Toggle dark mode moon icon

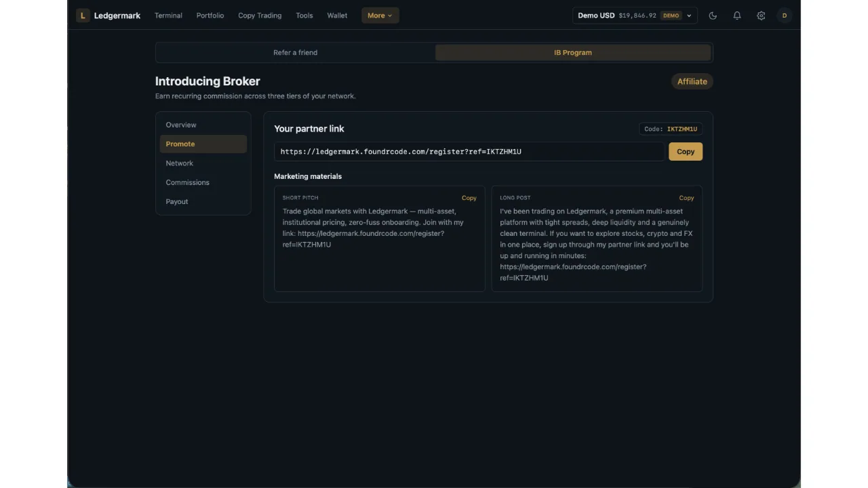coord(713,16)
